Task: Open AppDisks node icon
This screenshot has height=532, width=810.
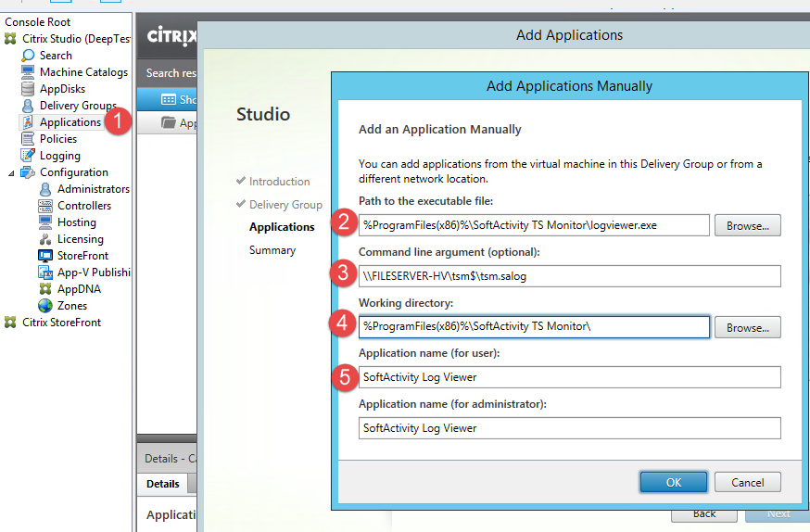Action: click(x=28, y=89)
